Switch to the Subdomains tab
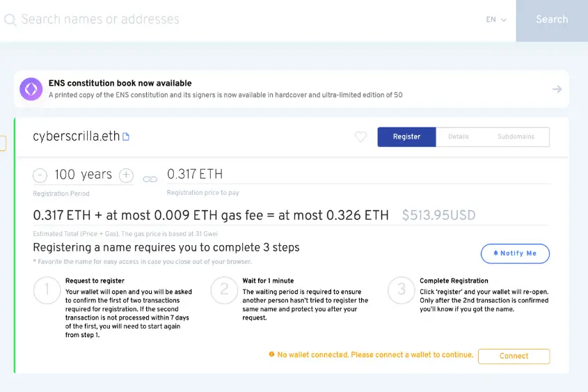 pyautogui.click(x=516, y=136)
